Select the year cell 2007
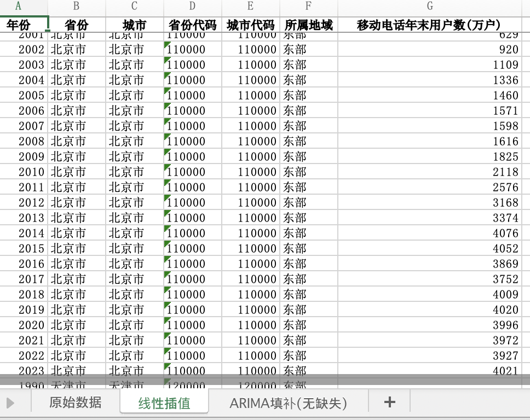 [24, 126]
